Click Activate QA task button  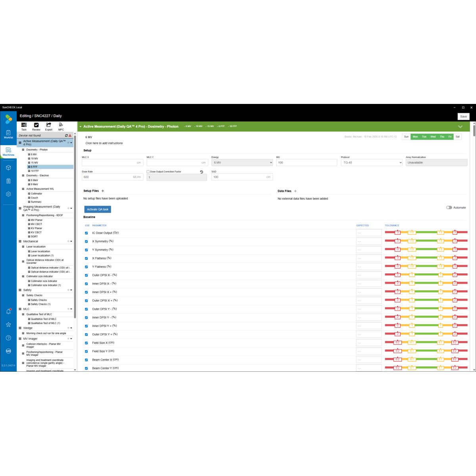tap(98, 209)
